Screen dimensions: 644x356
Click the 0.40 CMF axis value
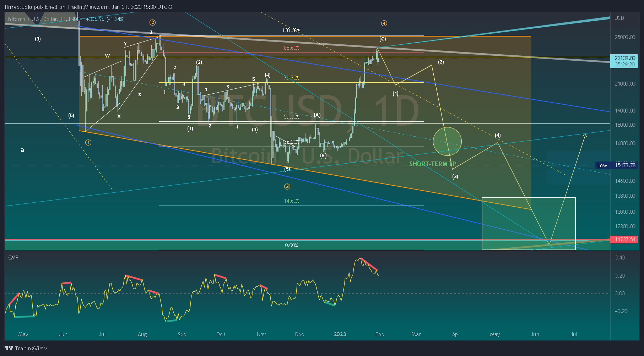tap(619, 258)
